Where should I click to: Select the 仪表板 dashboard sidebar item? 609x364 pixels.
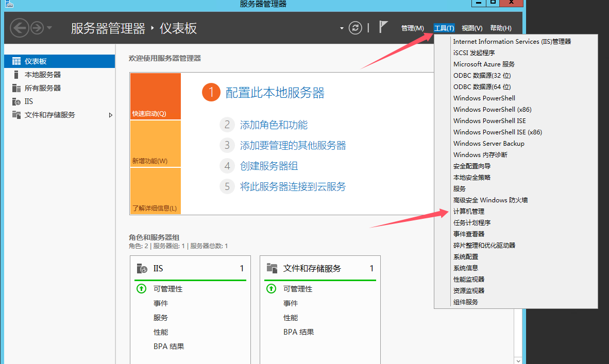point(36,61)
